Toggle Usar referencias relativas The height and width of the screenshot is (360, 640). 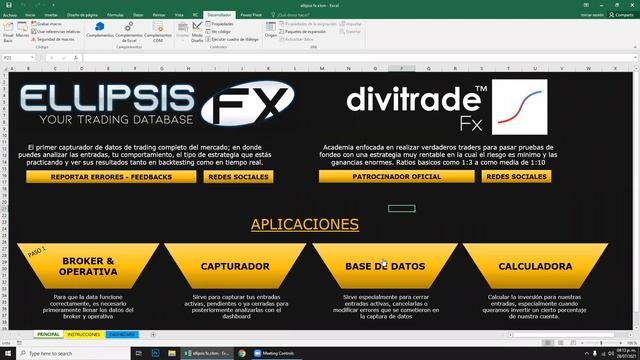click(x=56, y=31)
